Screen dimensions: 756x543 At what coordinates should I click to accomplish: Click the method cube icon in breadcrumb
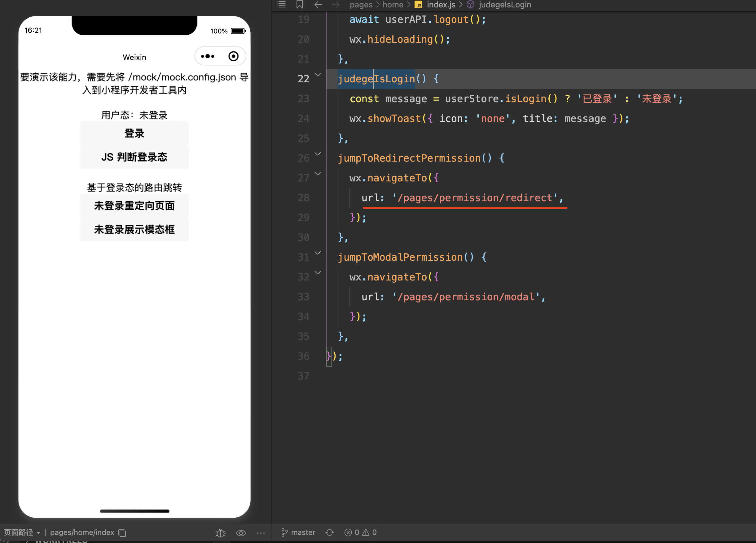tap(470, 5)
